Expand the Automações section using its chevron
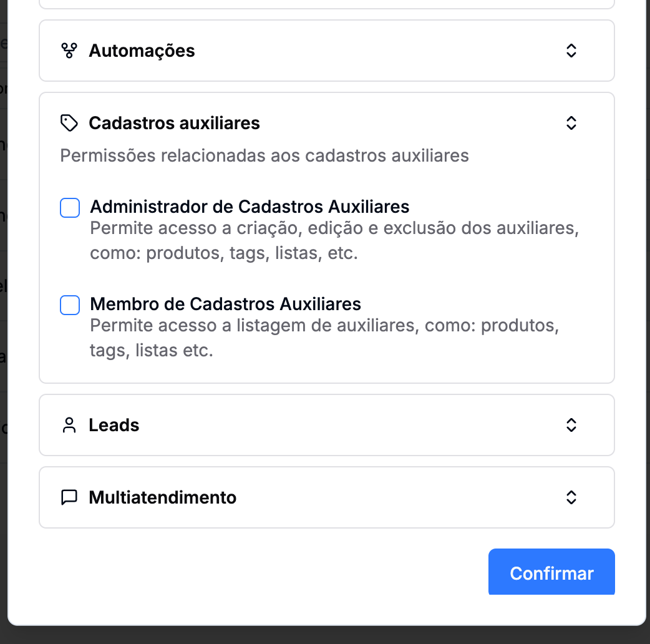This screenshot has width=650, height=644. tap(571, 51)
